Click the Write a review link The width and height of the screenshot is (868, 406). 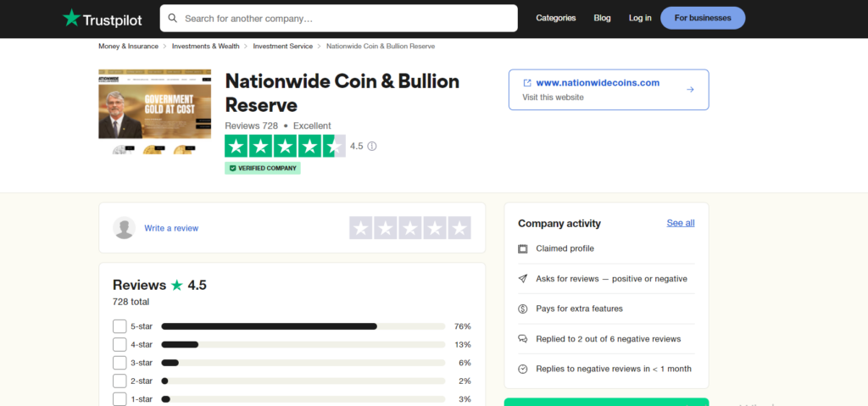(171, 228)
